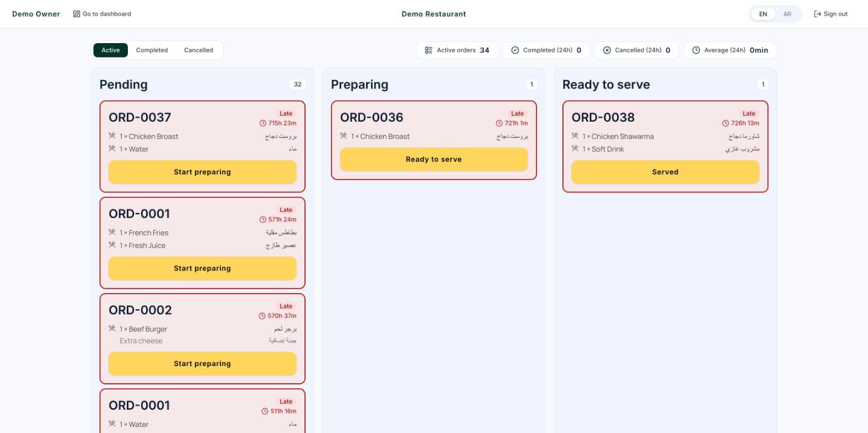Start preparing order ORD-0037
This screenshot has height=433, width=868.
203,172
